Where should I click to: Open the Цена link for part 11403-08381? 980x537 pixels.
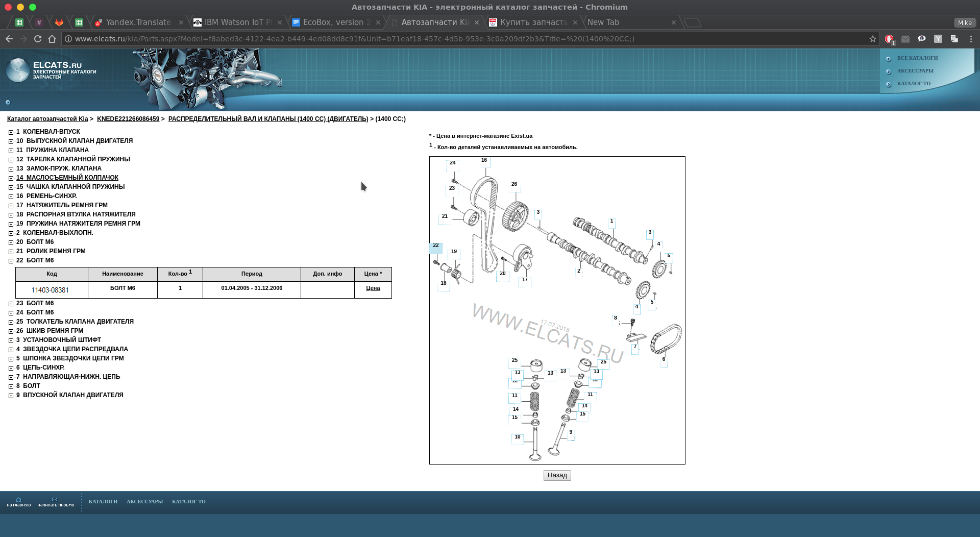point(373,288)
